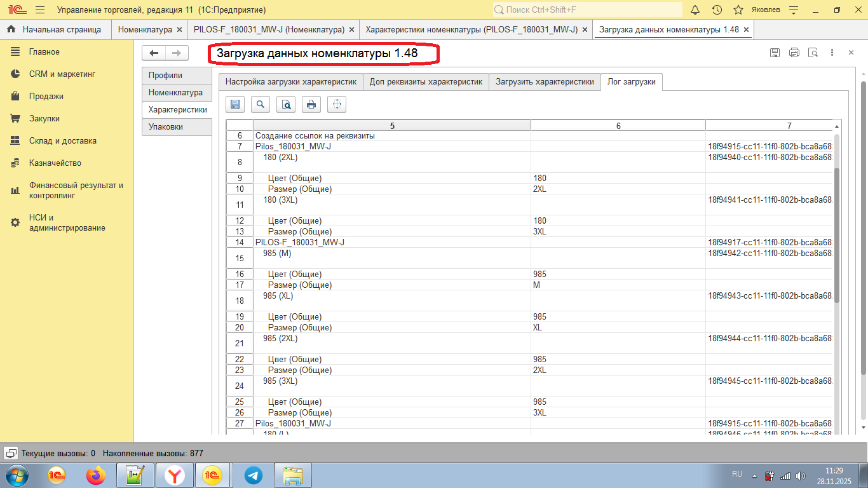Open favorites via the star icon
The width and height of the screenshot is (868, 488).
tap(738, 10)
